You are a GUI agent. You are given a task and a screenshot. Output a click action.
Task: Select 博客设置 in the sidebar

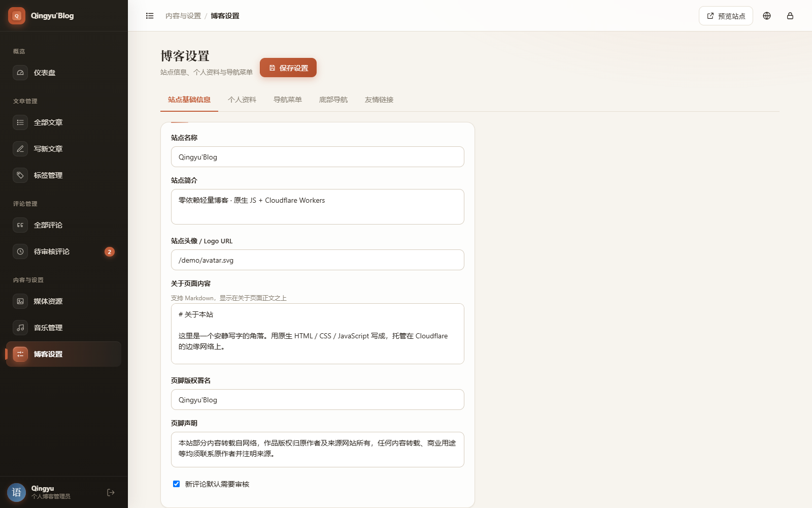tap(63, 354)
